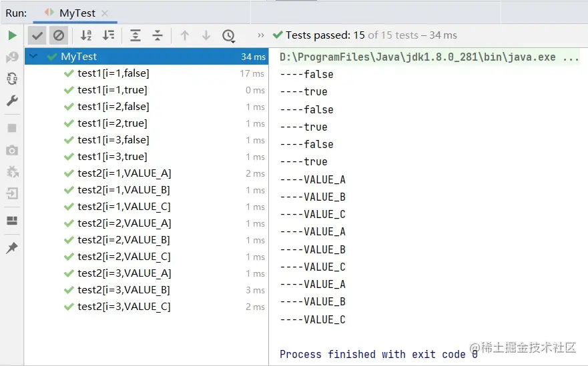Image resolution: width=588 pixels, height=366 pixels.
Task: Toggle auto-test rerun icon
Action: [x=12, y=79]
